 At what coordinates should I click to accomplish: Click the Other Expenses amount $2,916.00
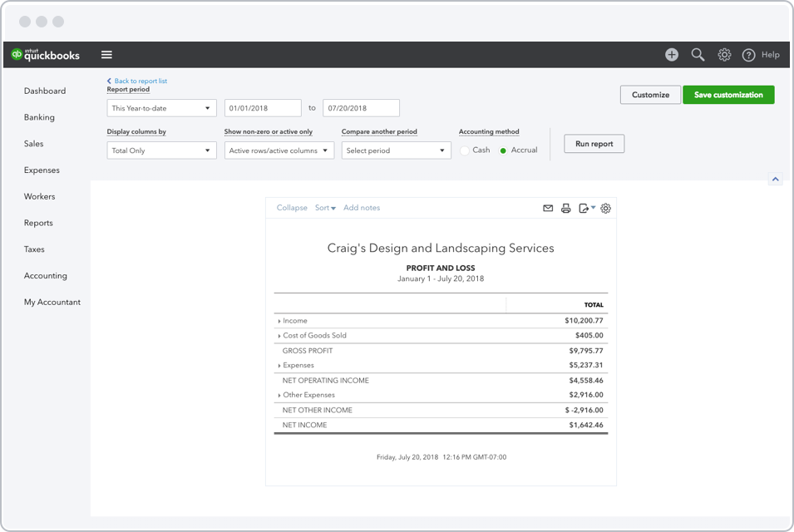[x=586, y=395]
